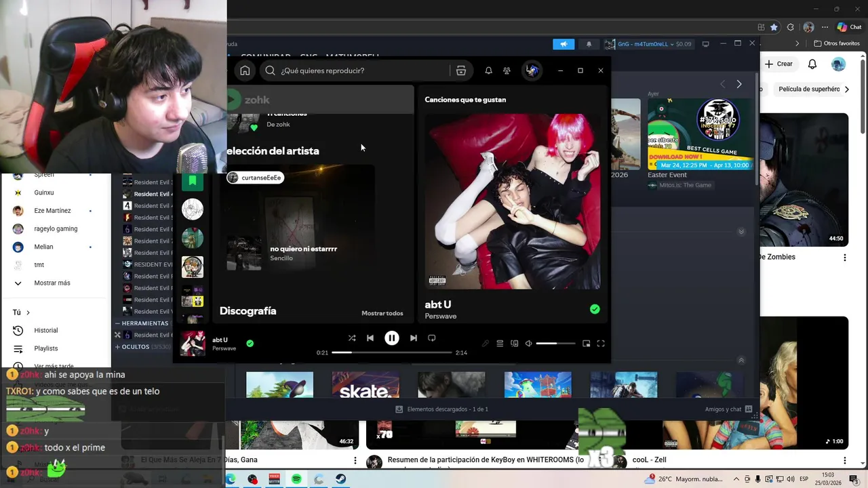868x488 pixels.
Task: Open the browser extensions puzzle icon
Action: pos(791,28)
